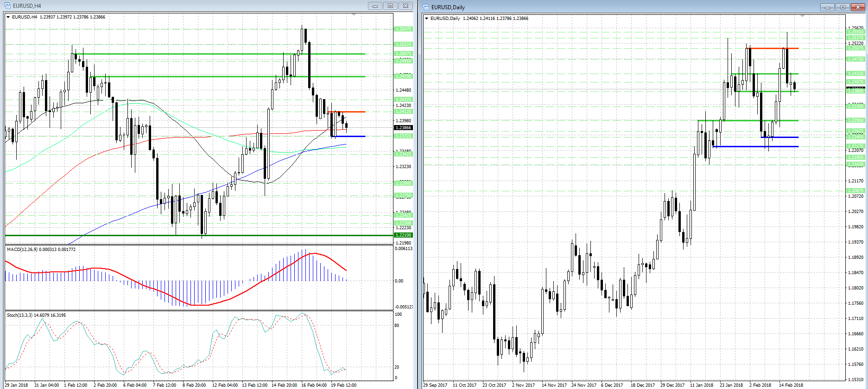Close the EURUSD,Daily chart window
The width and height of the screenshot is (868, 389).
click(x=858, y=7)
